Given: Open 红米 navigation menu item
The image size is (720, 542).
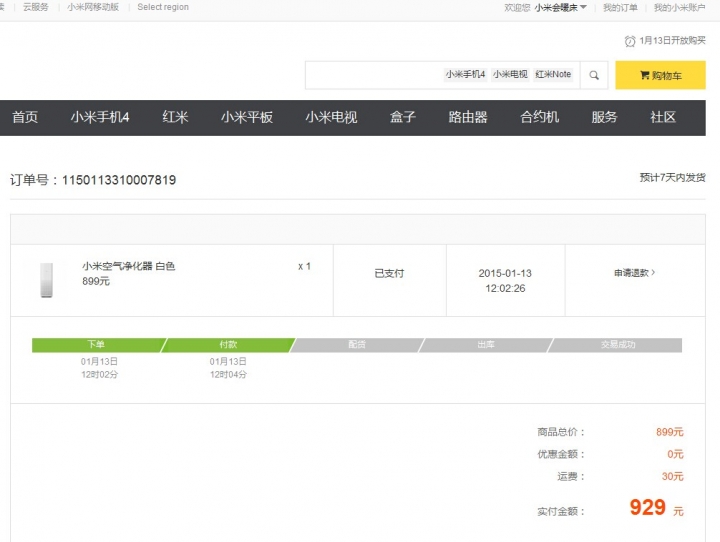Looking at the screenshot, I should 175,117.
